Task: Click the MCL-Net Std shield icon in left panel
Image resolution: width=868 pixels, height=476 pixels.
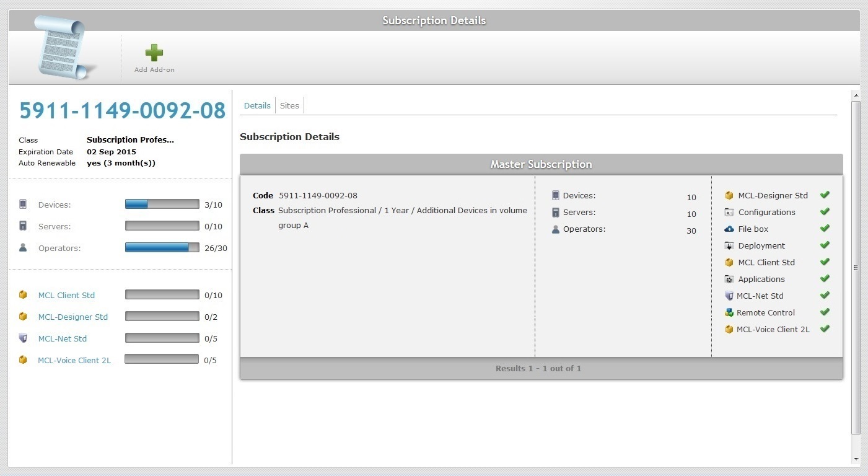Action: pyautogui.click(x=23, y=338)
